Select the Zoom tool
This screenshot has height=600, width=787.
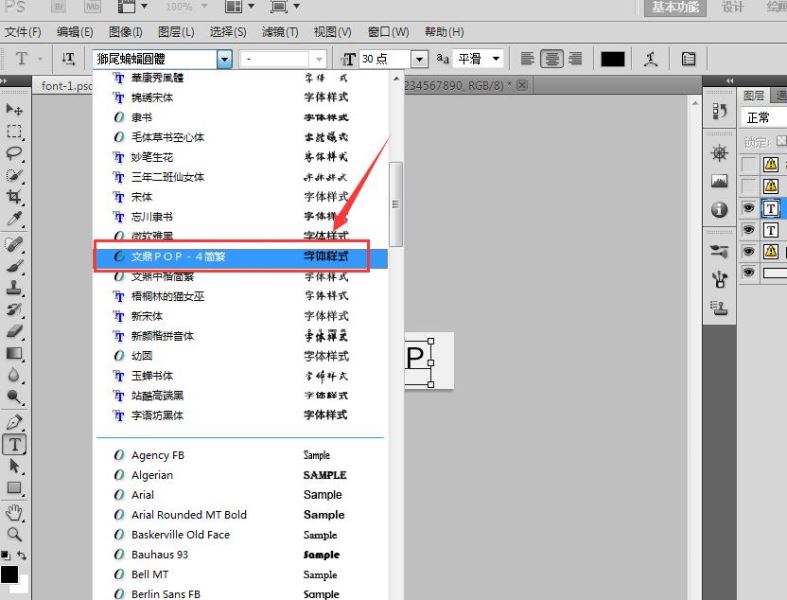point(14,534)
